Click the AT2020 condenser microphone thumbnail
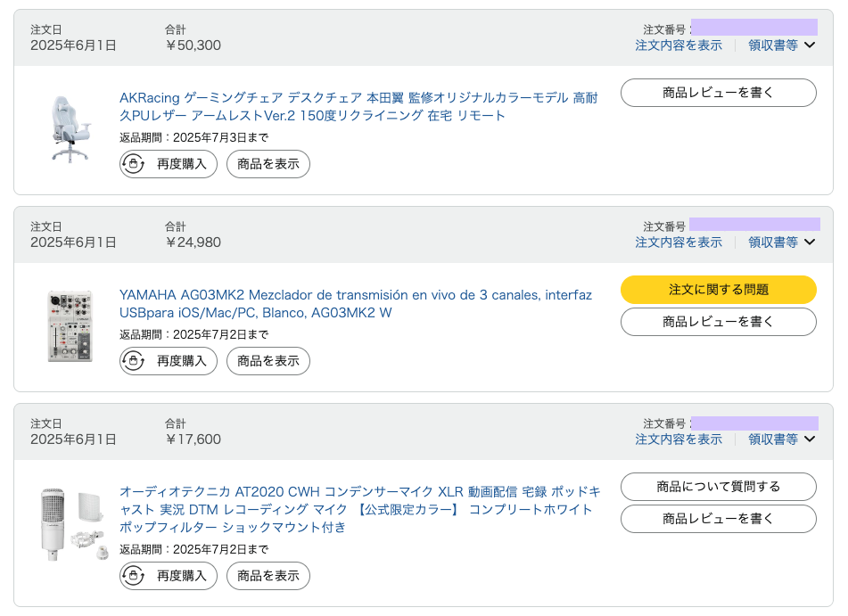Screen dimensions: 848x616 click(x=71, y=523)
